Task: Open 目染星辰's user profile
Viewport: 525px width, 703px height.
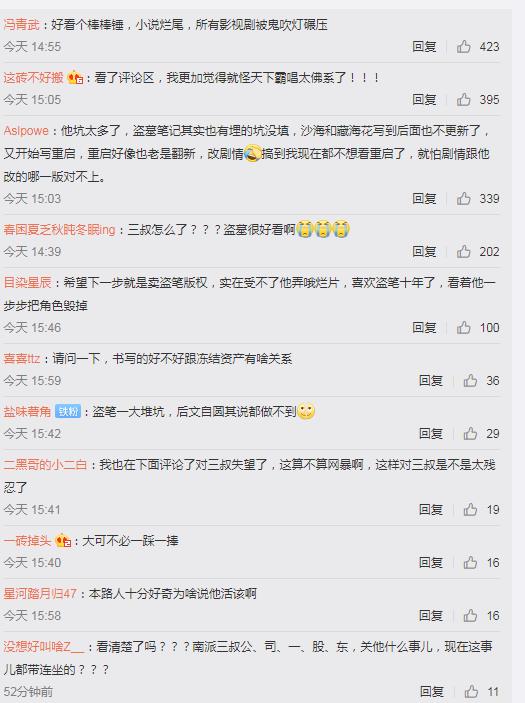Action: [x=27, y=282]
